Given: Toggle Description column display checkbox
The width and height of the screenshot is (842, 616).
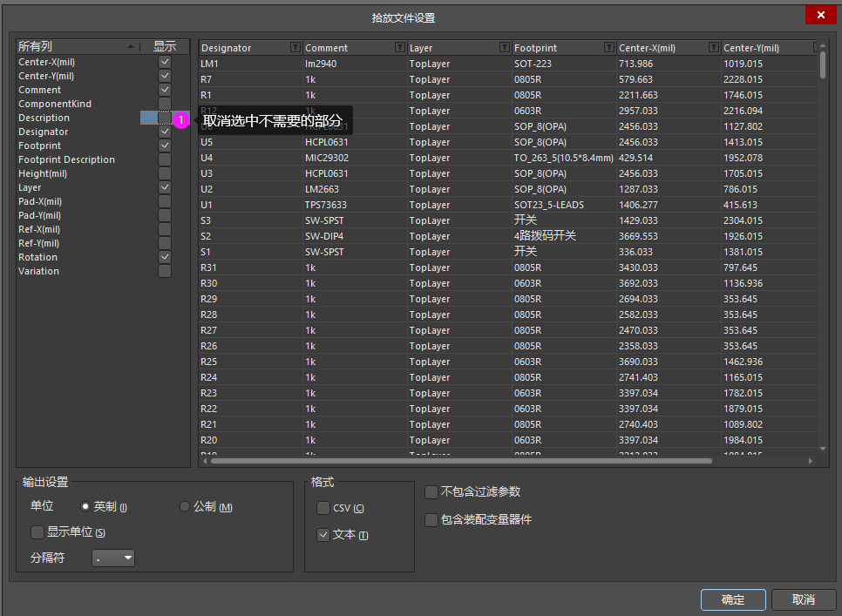Looking at the screenshot, I should pyautogui.click(x=164, y=118).
